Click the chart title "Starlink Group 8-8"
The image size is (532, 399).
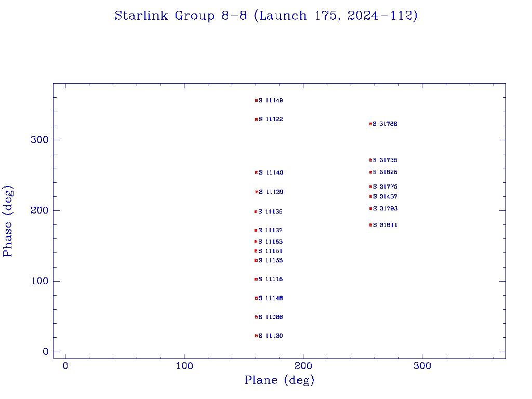pos(180,16)
